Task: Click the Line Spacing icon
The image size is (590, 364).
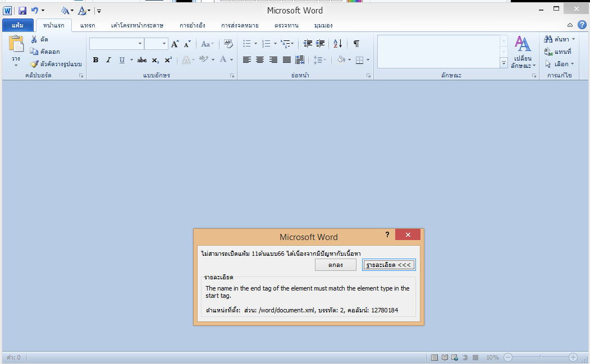Action: pos(318,60)
